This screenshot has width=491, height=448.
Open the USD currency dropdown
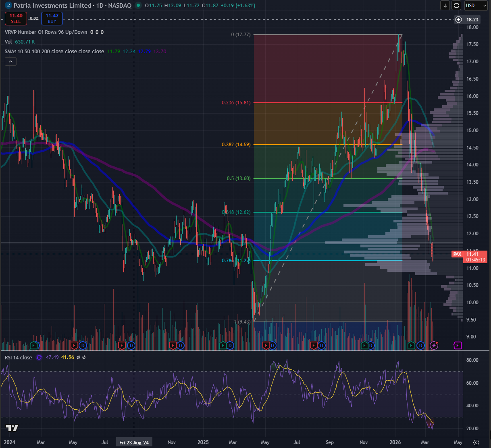476,6
